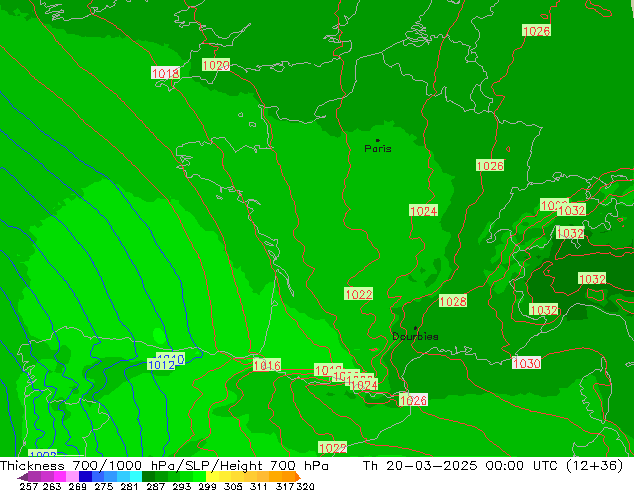The height and width of the screenshot is (490, 634).
Task: Click the 1024 label south of Paris
Action: pyautogui.click(x=423, y=211)
